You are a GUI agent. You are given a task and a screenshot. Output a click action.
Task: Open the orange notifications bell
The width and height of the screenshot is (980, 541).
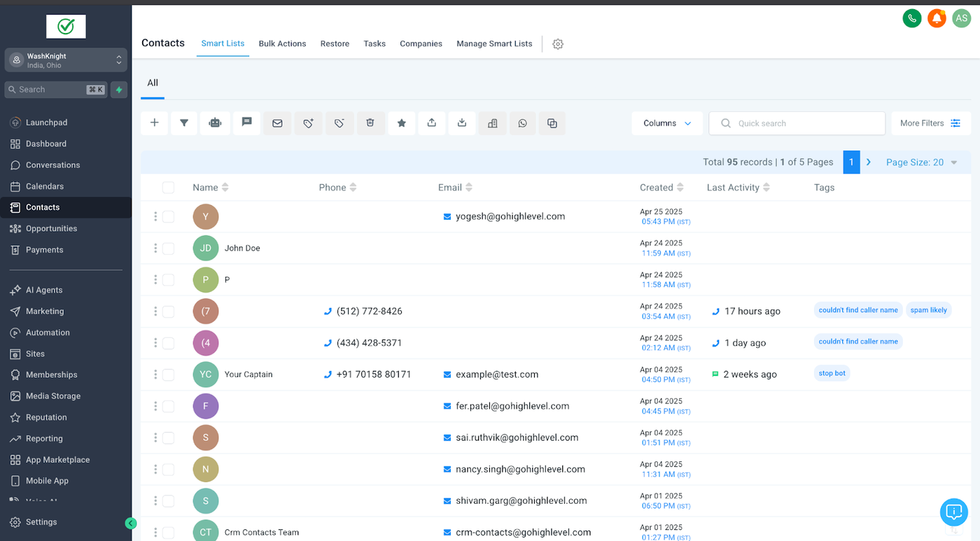(937, 18)
